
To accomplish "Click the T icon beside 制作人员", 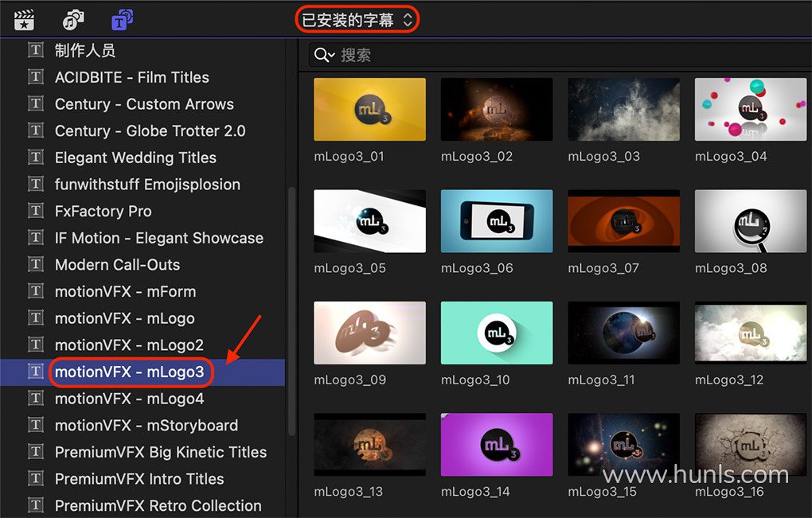I will click(35, 50).
